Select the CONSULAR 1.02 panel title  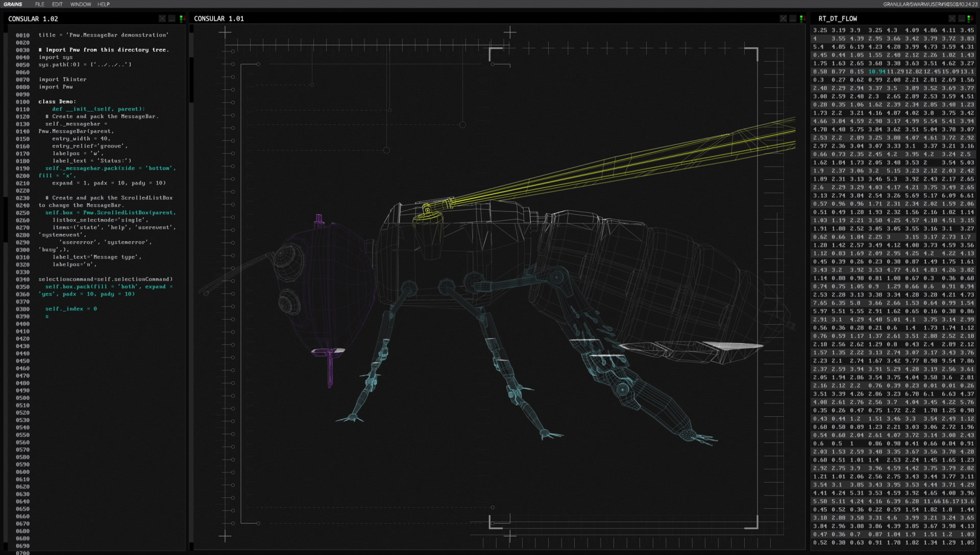click(33, 19)
